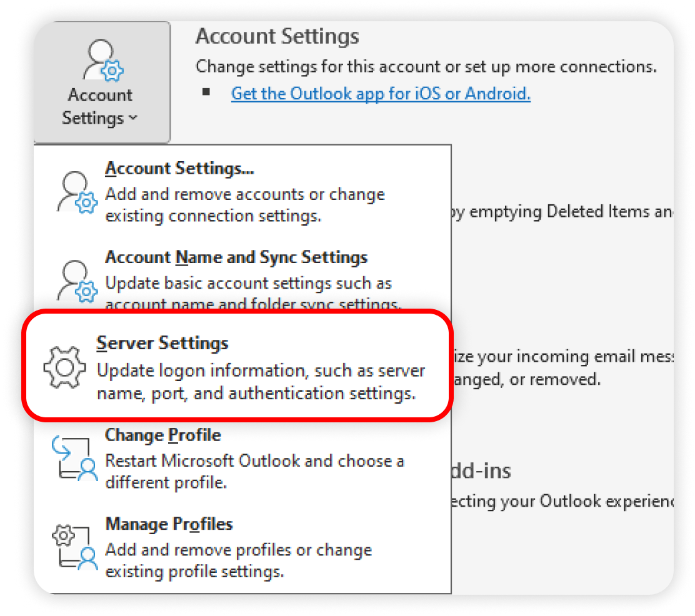
Task: Open Manage Profiles from the dropdown
Action: click(169, 524)
